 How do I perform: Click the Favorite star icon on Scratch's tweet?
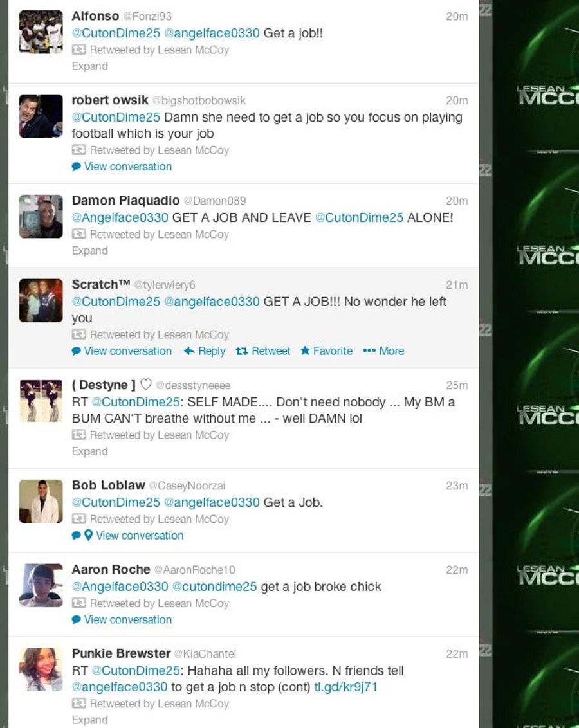pos(305,350)
